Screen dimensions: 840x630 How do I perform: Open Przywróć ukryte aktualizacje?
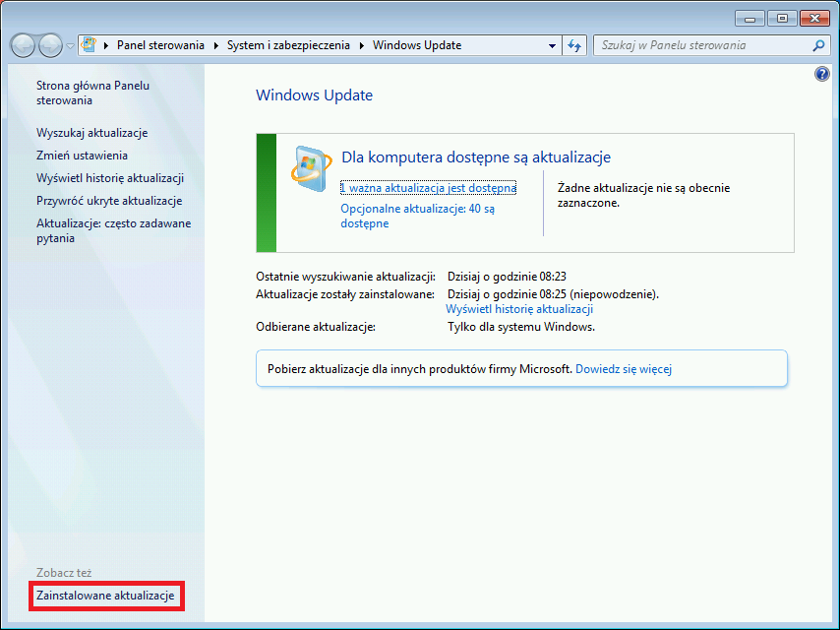click(109, 201)
